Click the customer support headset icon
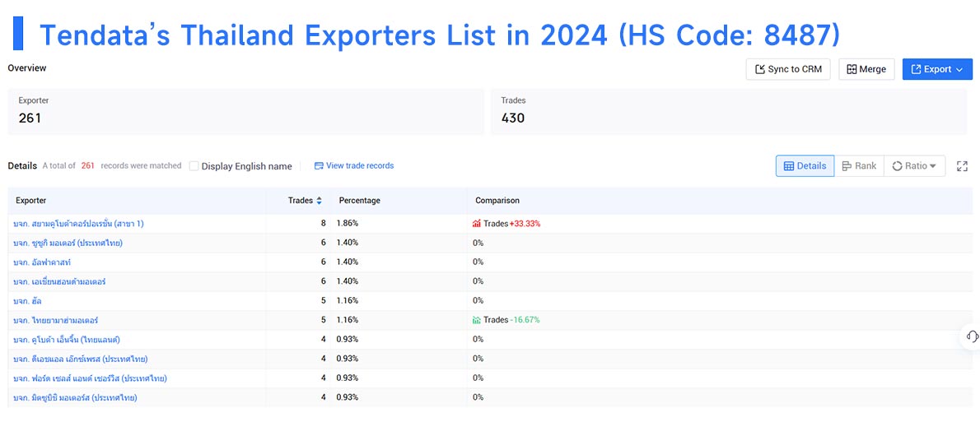 [x=972, y=336]
